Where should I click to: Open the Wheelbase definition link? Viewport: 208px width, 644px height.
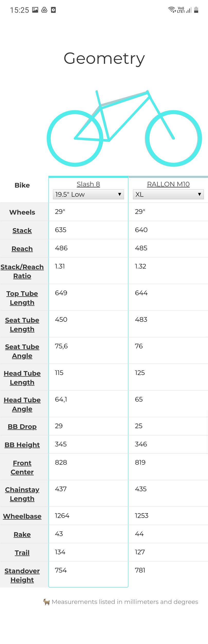pos(22,516)
